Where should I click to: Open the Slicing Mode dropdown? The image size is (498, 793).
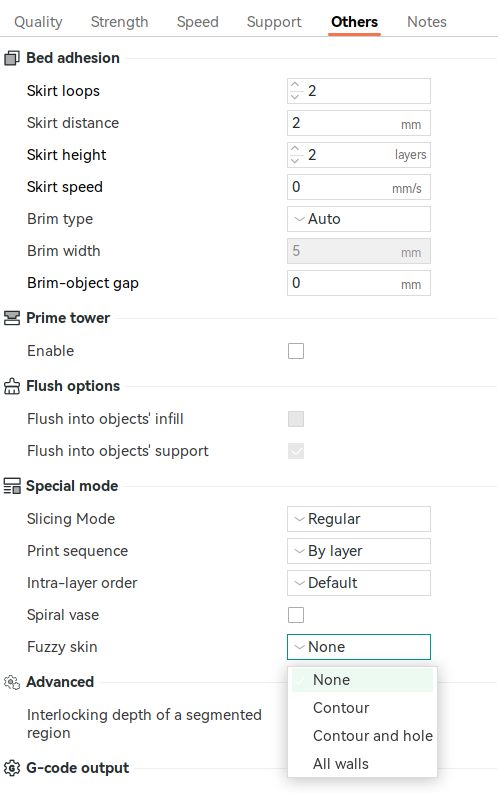point(359,519)
